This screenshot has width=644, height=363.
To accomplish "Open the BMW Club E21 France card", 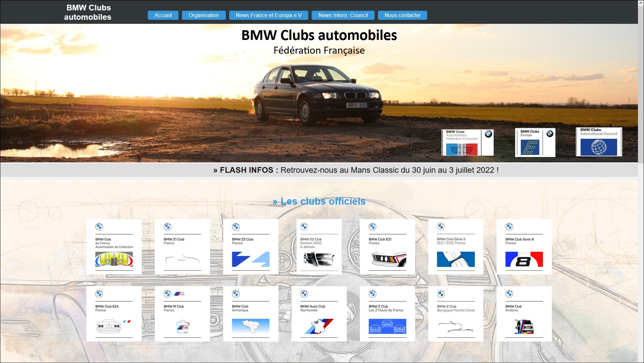I will click(387, 247).
